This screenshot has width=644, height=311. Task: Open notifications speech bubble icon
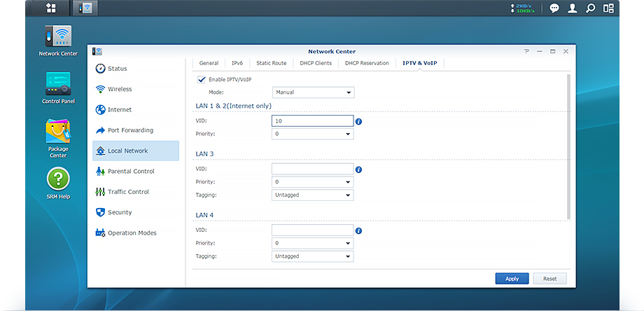[x=554, y=8]
